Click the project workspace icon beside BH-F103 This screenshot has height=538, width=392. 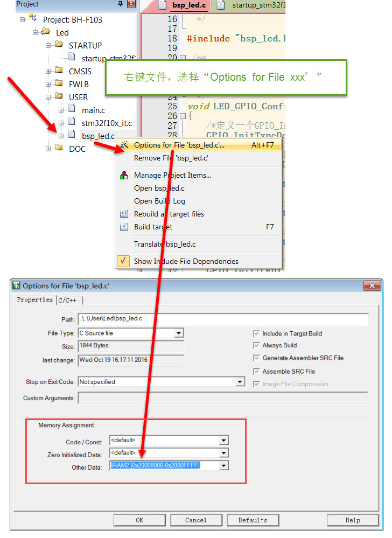tap(33, 17)
